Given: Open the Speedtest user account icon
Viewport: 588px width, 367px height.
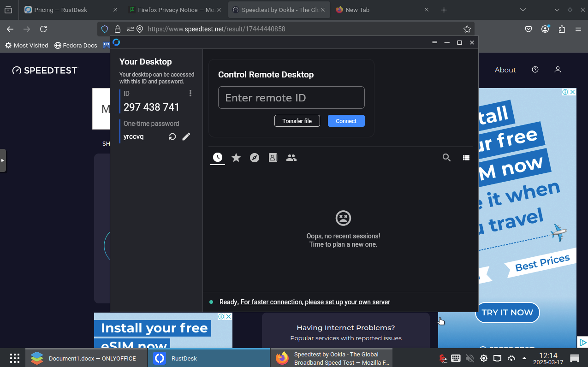Looking at the screenshot, I should pyautogui.click(x=558, y=70).
